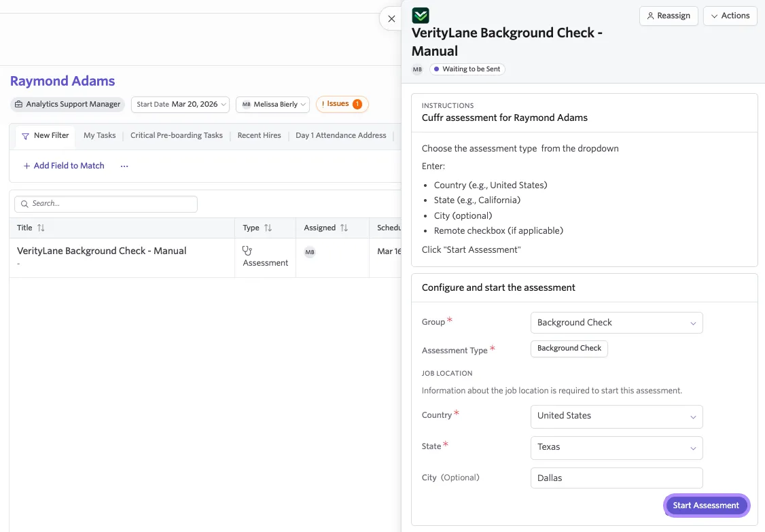Click the Issues badge with count 1

point(342,104)
